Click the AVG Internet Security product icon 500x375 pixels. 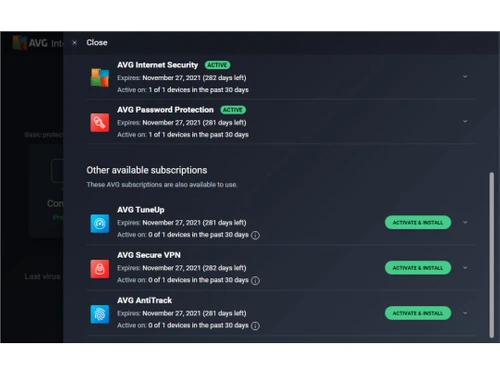100,77
